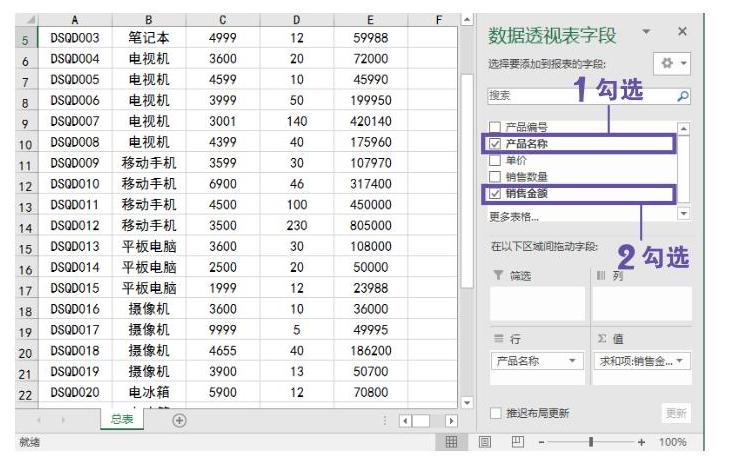Check the 产品编号 field checkbox
Viewport: 730px width, 471px height.
[495, 127]
